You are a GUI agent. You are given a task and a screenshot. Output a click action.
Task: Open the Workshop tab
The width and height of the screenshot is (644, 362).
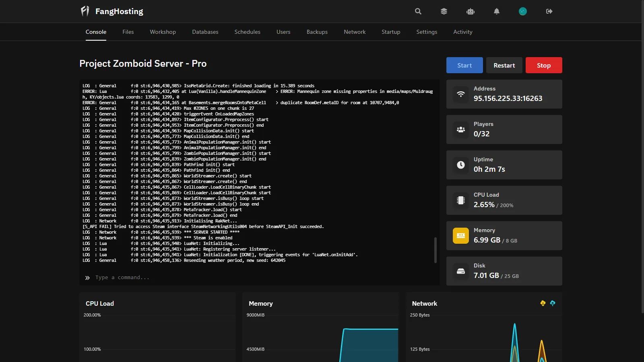[163, 32]
